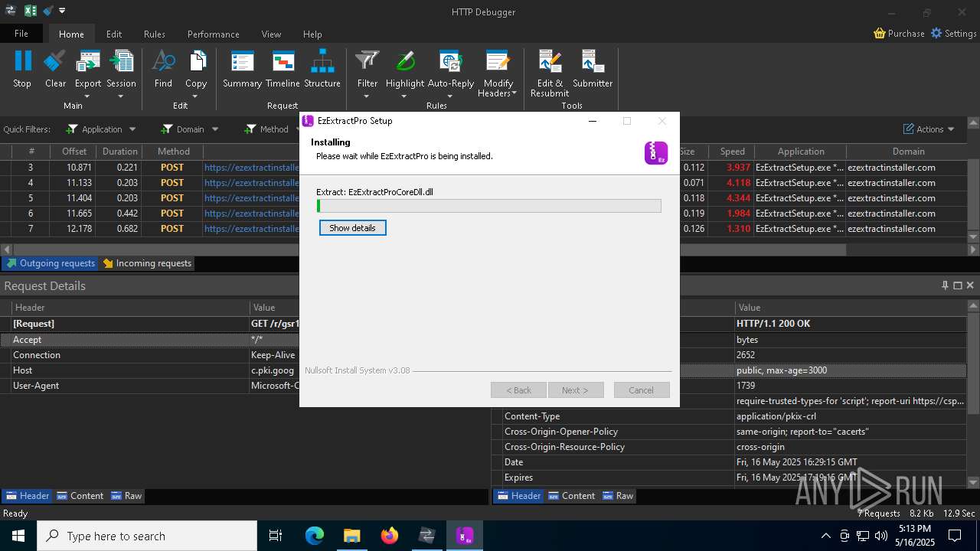Show hidden system tray icons
980x551 pixels.
pyautogui.click(x=825, y=536)
